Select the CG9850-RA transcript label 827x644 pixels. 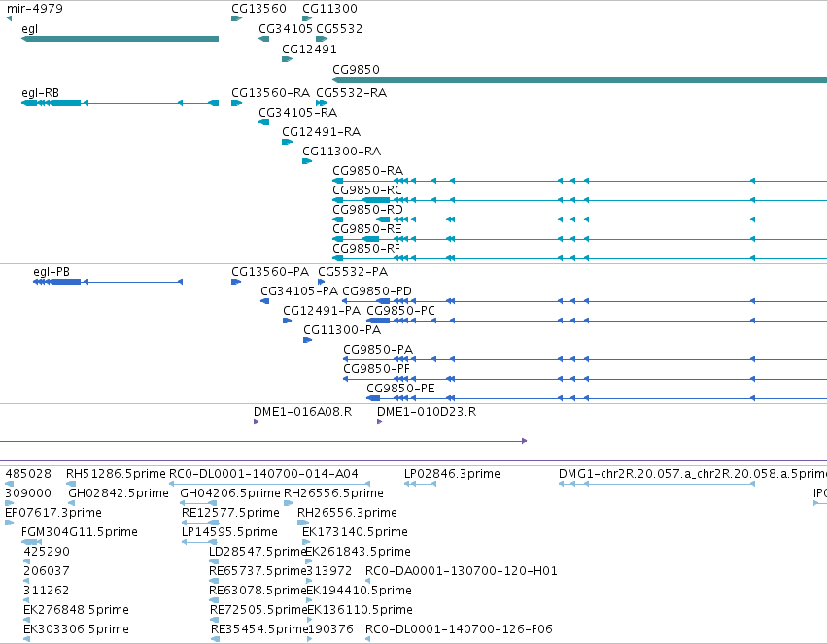pyautogui.click(x=367, y=171)
